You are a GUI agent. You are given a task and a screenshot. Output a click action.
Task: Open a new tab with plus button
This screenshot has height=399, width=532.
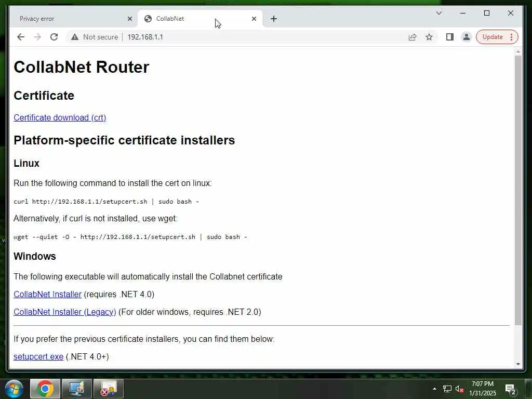tap(274, 19)
